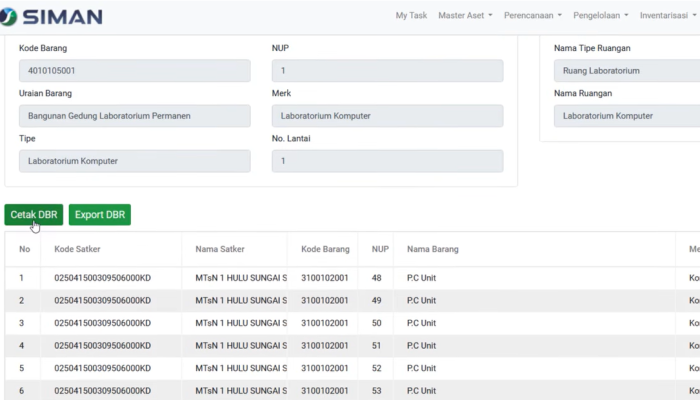The image size is (700, 400).
Task: Click NUP value 52
Action: tap(376, 368)
